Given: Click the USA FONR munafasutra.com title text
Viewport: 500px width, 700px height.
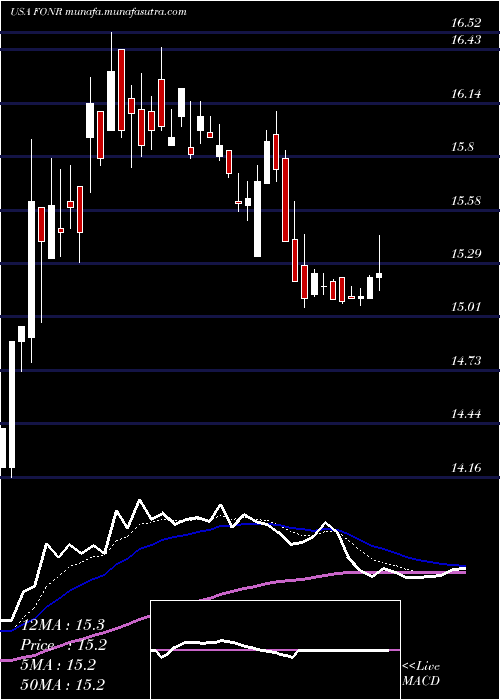Looking at the screenshot, I should pos(98,12).
